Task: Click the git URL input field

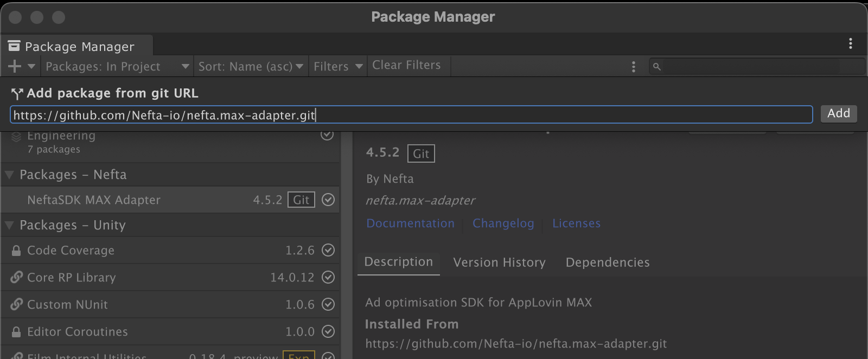Action: 411,114
